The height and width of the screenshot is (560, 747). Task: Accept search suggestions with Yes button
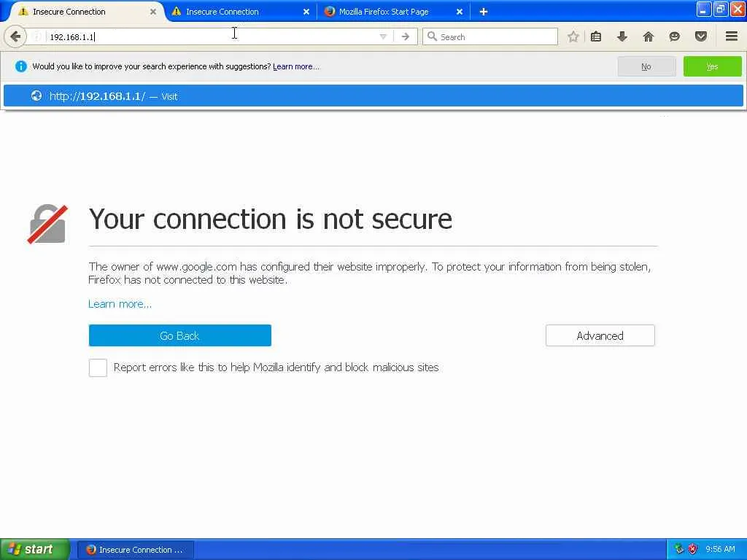(x=712, y=66)
